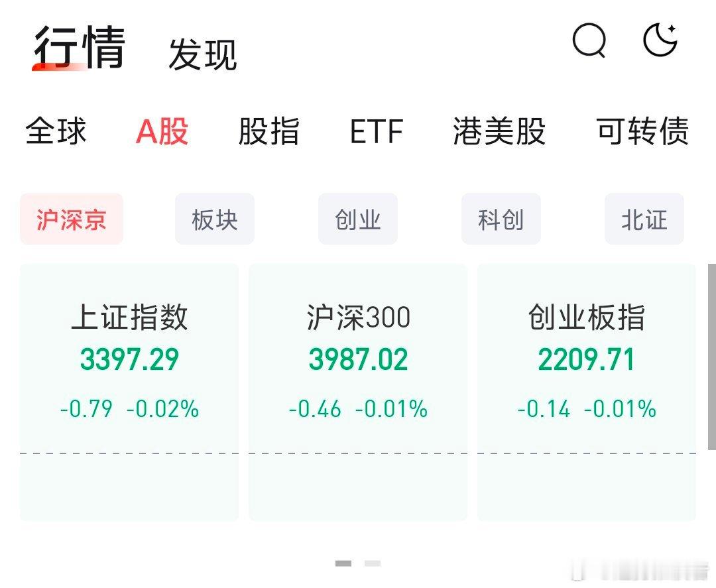Screen dimensions: 716x588
Task: Choose the 沪深京 filter chip
Action: coord(72,219)
